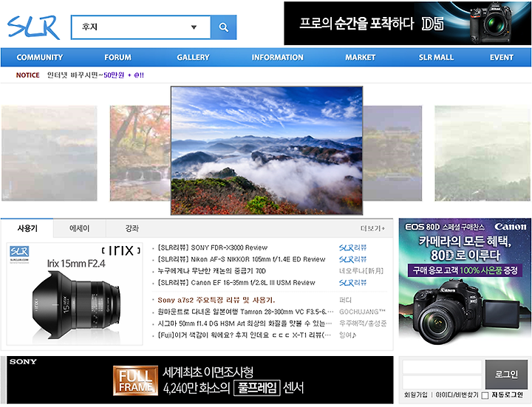Open the FORUM menu
Viewport: 532px width, 407px height.
pyautogui.click(x=117, y=58)
